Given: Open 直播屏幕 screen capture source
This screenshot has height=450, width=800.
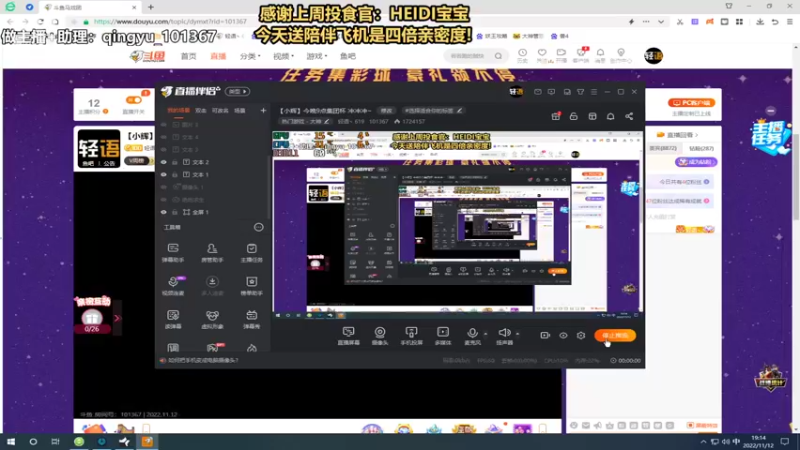Looking at the screenshot, I should 348,336.
